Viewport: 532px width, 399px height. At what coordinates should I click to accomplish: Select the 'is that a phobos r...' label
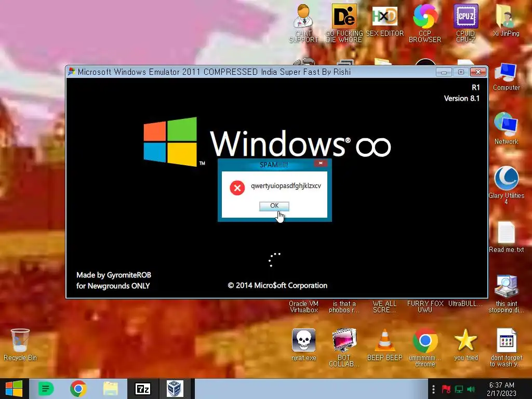(x=344, y=307)
